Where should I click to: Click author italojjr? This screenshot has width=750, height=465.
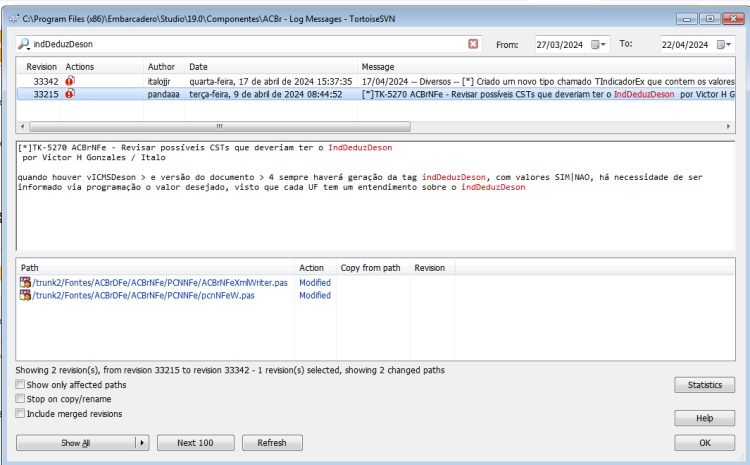pos(159,82)
